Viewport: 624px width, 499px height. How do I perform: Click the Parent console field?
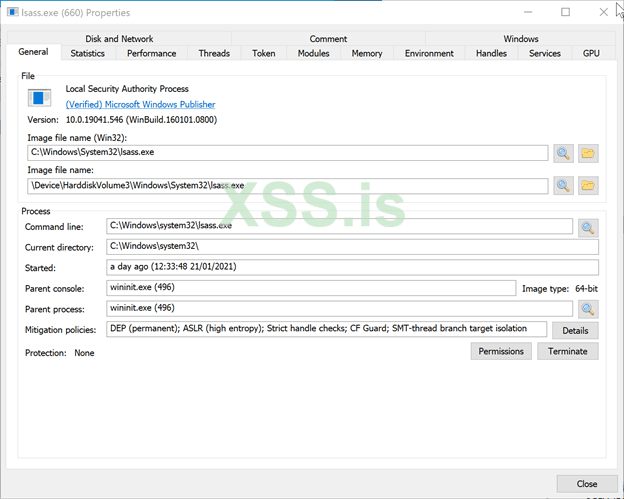(x=311, y=288)
